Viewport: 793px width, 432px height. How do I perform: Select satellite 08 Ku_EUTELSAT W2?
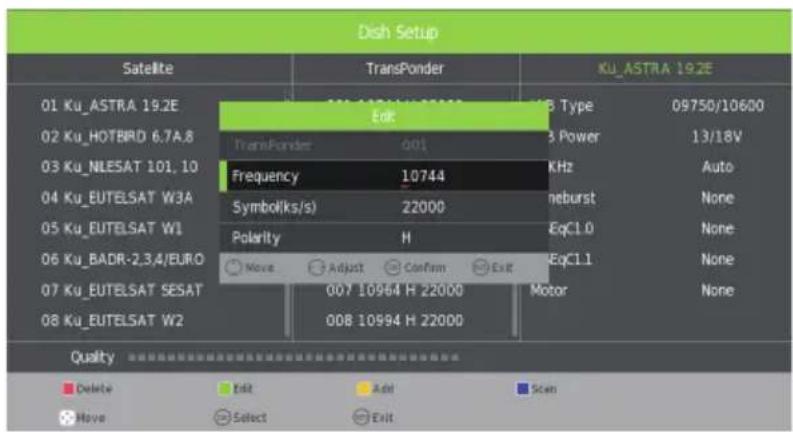pyautogui.click(x=112, y=321)
